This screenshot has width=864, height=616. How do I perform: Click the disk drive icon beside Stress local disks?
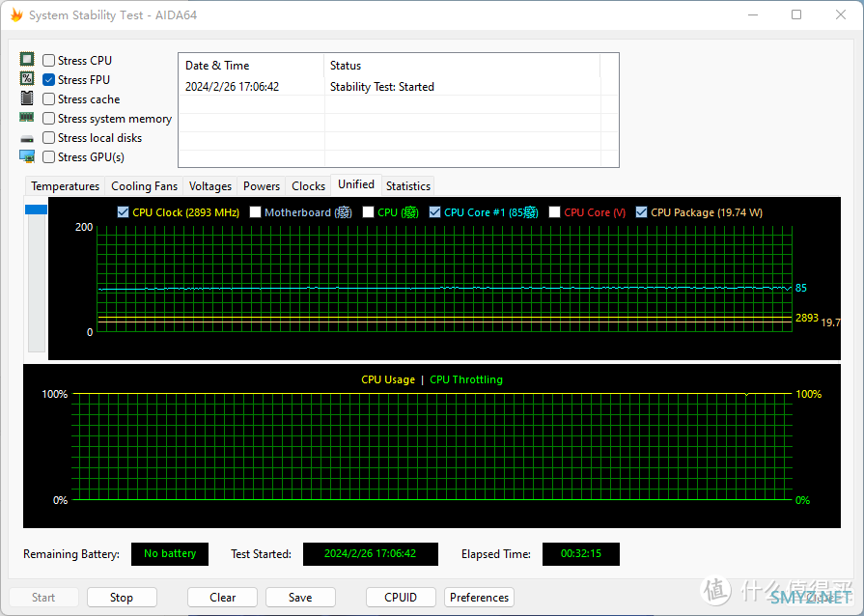pyautogui.click(x=27, y=139)
